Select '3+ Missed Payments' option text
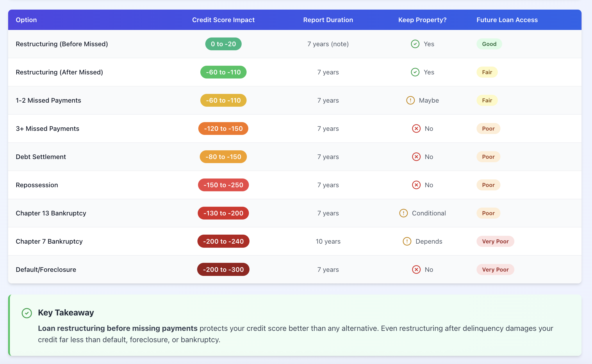The width and height of the screenshot is (592, 364). (x=47, y=129)
